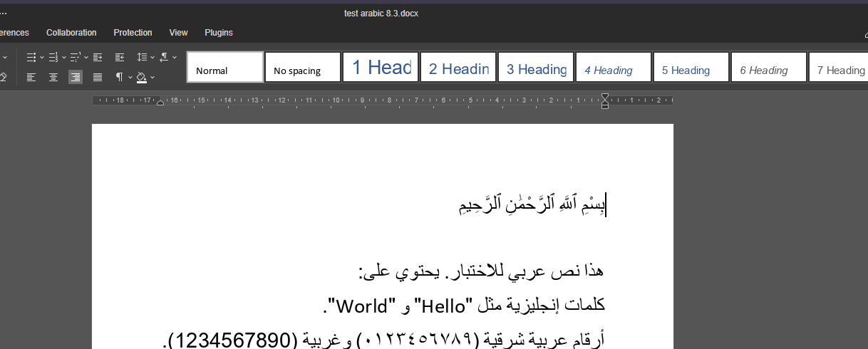Toggle the active Align right button
Image resolution: width=868 pixels, height=349 pixels.
76,77
